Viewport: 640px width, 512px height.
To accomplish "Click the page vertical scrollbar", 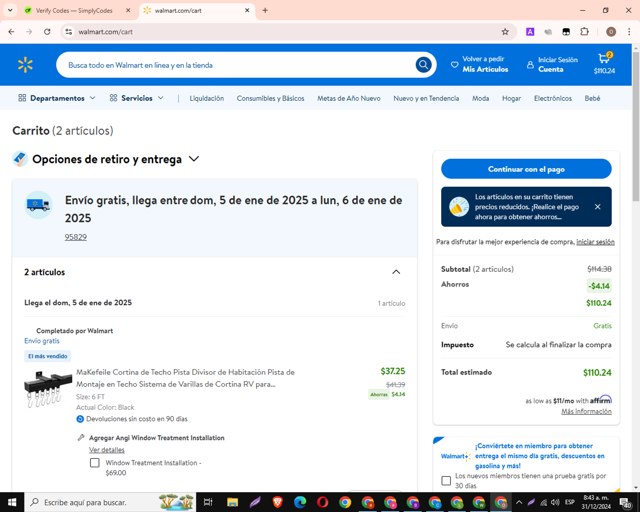I will 636,127.
